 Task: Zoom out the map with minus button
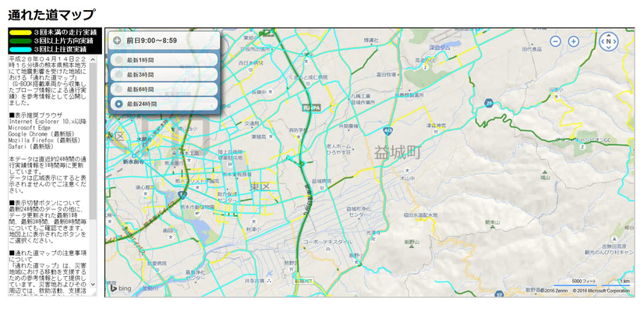(x=555, y=41)
